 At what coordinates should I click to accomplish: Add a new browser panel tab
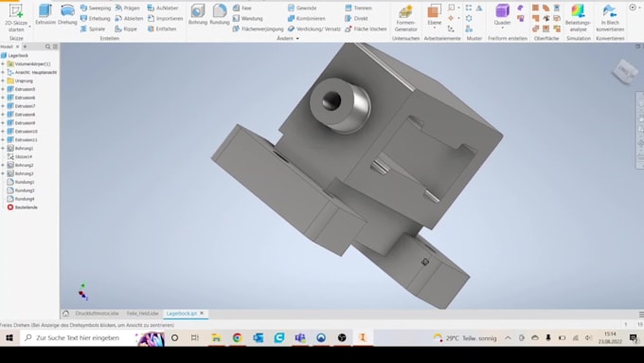(25, 46)
